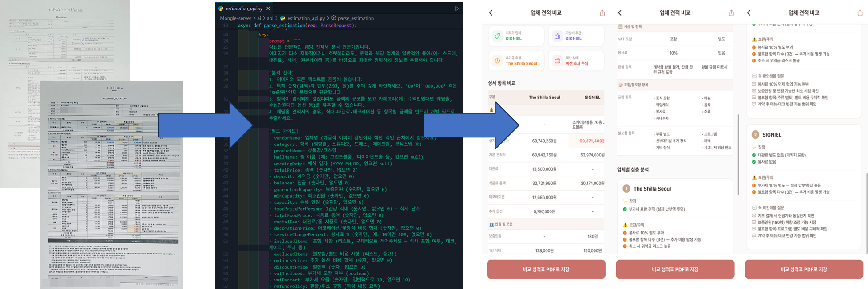Tap document icon beside 세금 및 정책
Image resolution: width=868 pixels, height=289 pixels.
(x=621, y=27)
